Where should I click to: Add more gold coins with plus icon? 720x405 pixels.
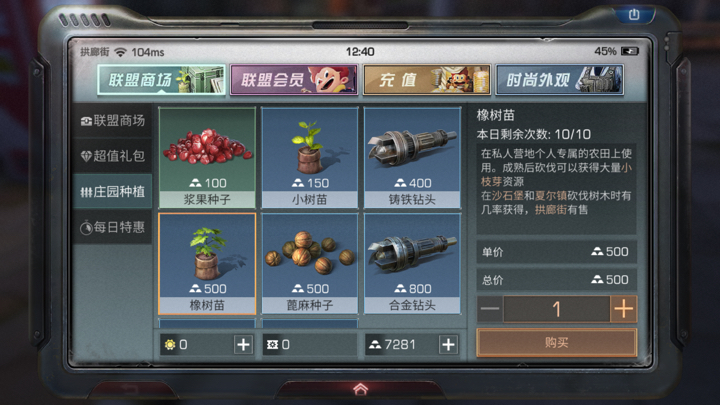point(243,344)
